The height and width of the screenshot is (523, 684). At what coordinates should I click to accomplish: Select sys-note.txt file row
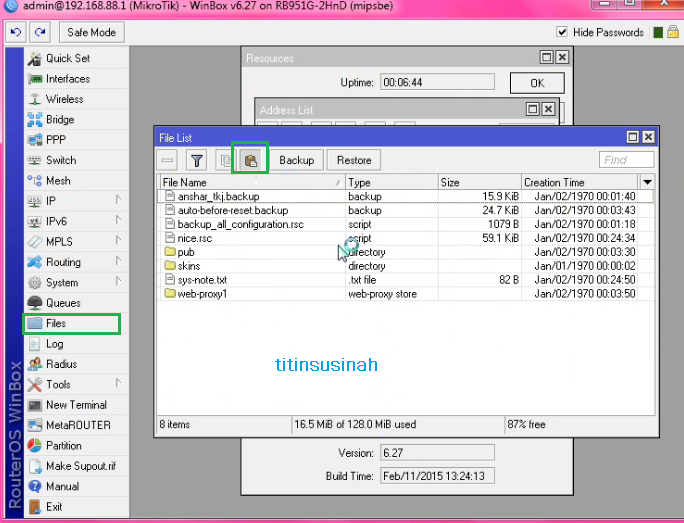click(406, 280)
